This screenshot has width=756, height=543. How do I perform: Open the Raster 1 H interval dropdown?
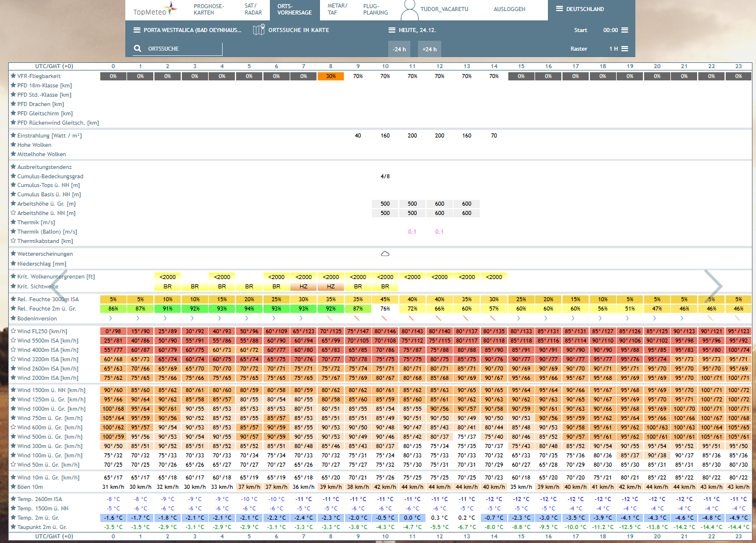(618, 49)
